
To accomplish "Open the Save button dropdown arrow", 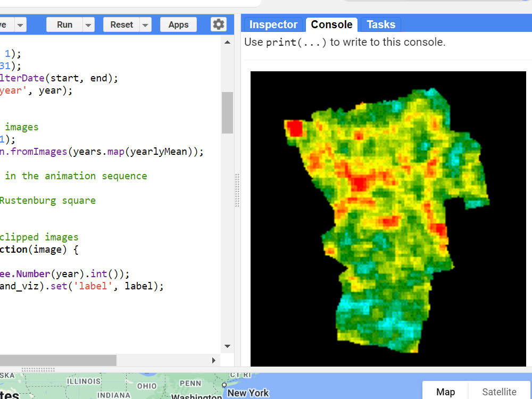I will coord(20,24).
